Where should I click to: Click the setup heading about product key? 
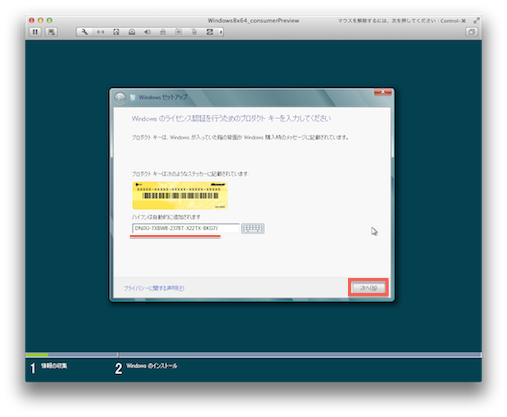[231, 119]
